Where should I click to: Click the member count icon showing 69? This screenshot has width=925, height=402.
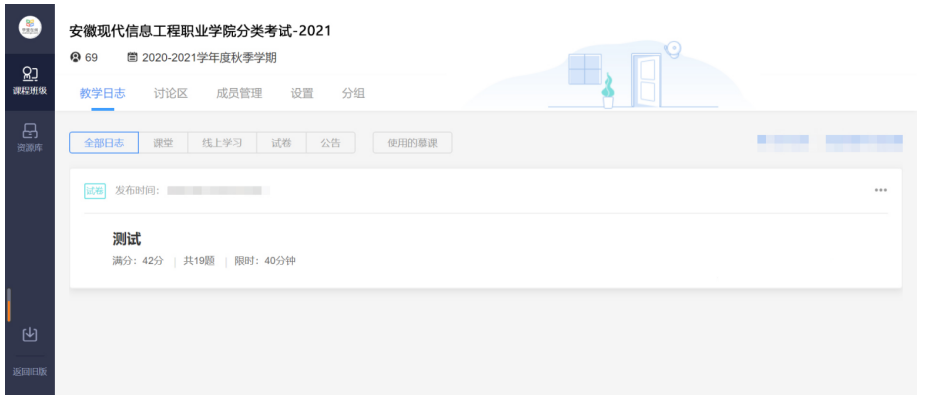coord(74,58)
